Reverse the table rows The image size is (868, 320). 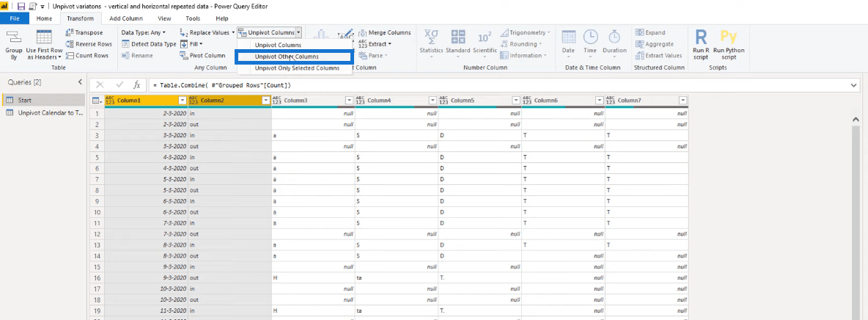(89, 44)
